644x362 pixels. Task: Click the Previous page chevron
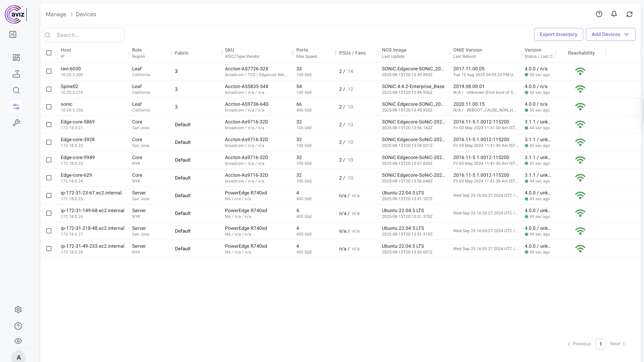pos(569,344)
